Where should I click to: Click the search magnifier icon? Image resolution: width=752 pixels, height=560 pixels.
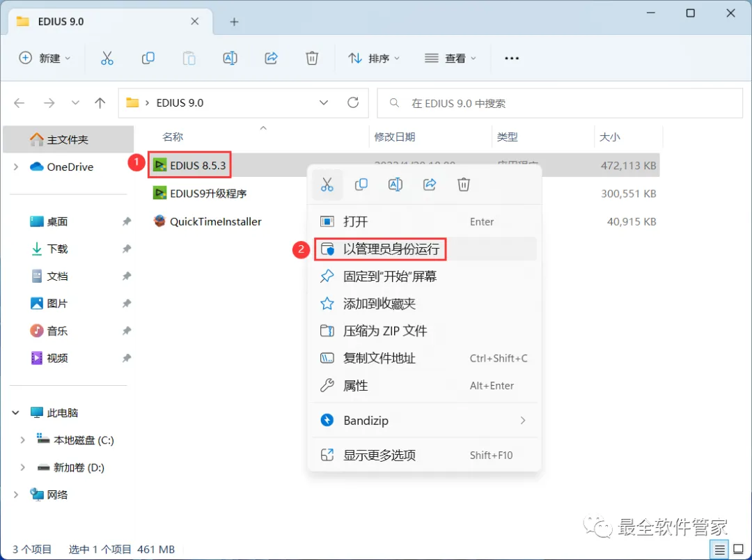[394, 102]
